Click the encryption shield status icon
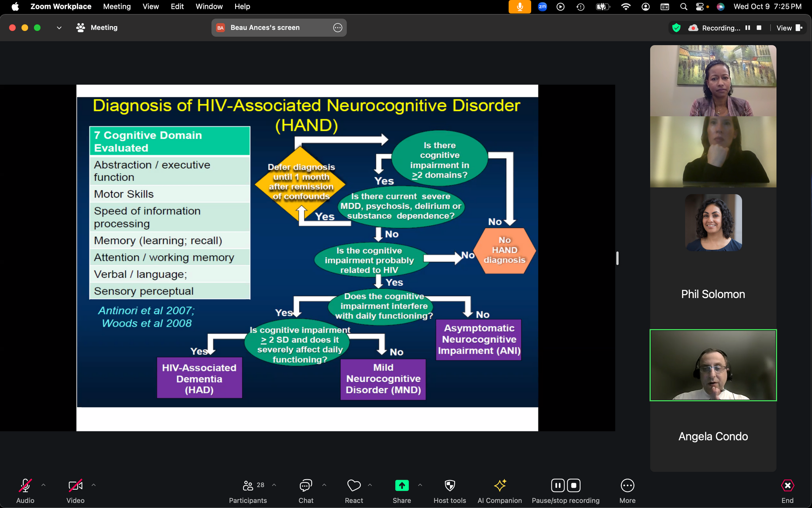 (676, 28)
